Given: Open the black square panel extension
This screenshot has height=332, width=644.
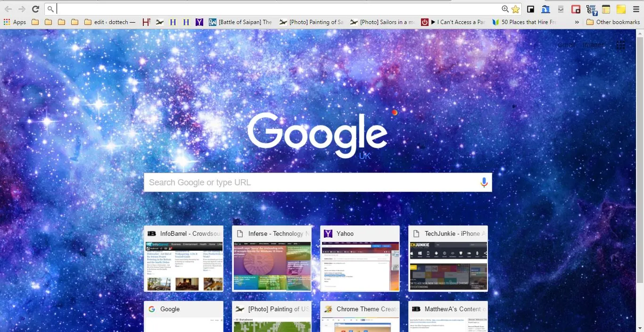Looking at the screenshot, I should pos(530,9).
